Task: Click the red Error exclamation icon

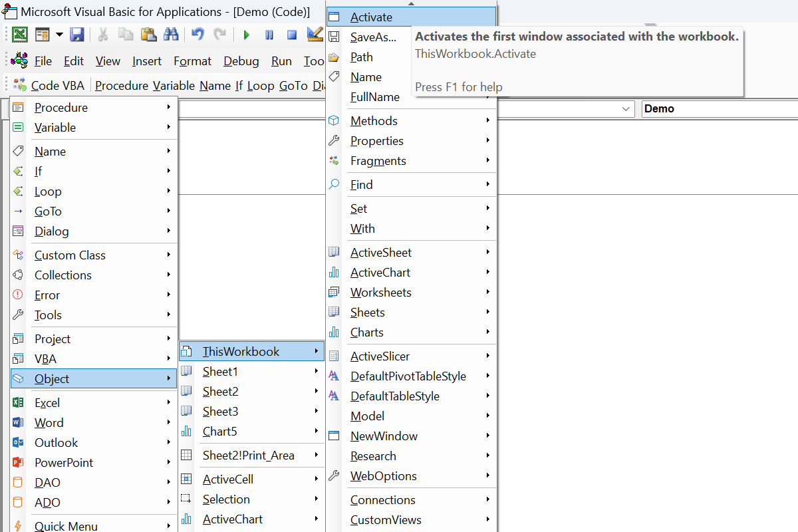Action: pyautogui.click(x=19, y=295)
